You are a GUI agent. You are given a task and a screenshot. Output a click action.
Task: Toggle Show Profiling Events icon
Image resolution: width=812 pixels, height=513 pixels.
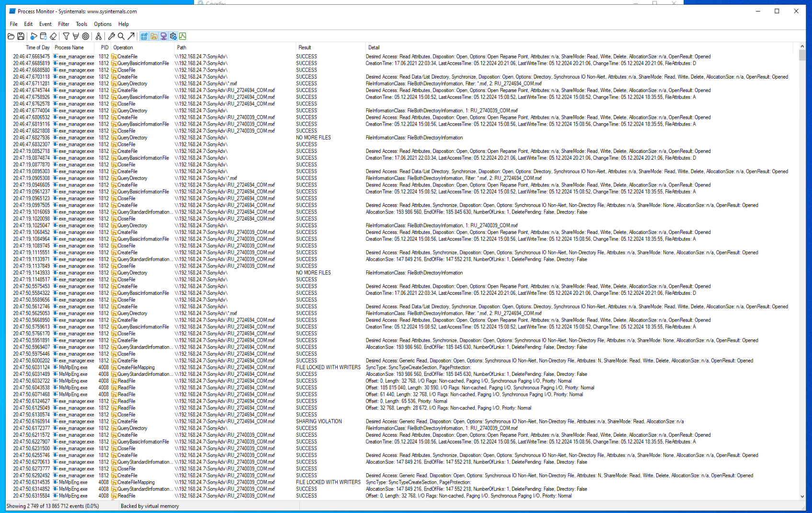tap(183, 36)
